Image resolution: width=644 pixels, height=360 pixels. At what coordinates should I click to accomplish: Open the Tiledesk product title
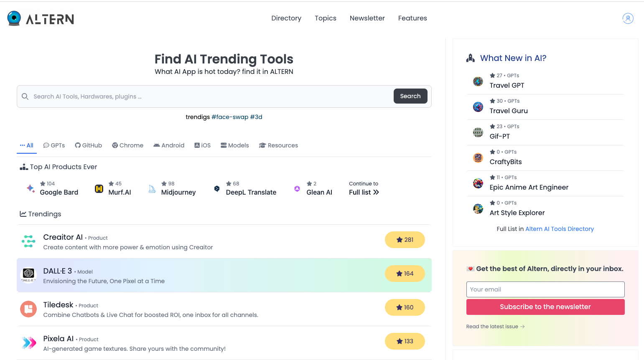click(x=59, y=305)
